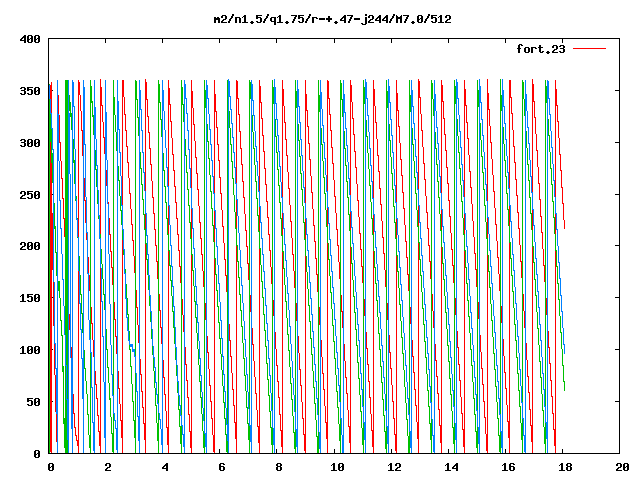Click x-axis label 12
640x480 pixels.
(x=394, y=467)
